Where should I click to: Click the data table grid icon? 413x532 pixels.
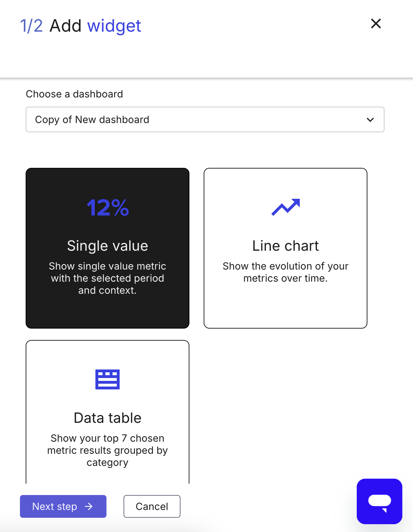click(108, 379)
